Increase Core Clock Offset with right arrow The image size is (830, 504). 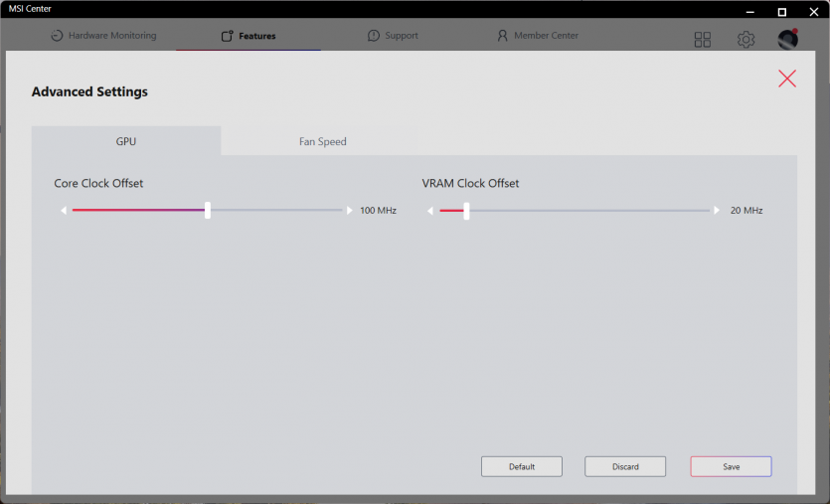[349, 211]
